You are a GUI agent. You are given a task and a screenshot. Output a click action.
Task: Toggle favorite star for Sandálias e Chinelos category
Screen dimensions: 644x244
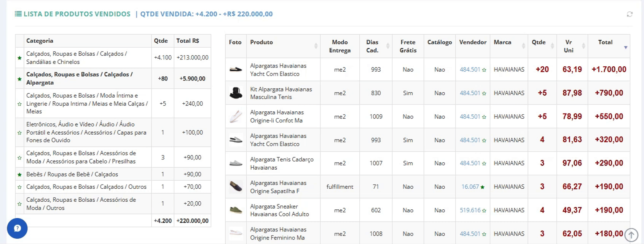pyautogui.click(x=19, y=58)
